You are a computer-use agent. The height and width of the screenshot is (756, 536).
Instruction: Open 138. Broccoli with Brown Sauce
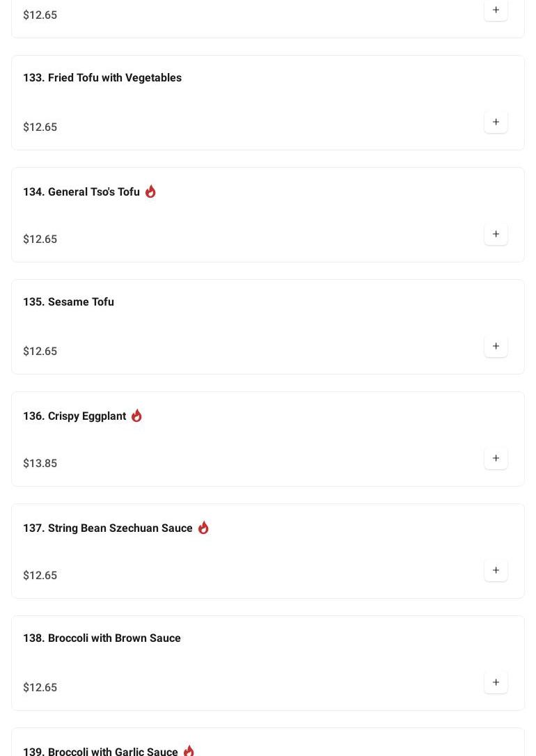coord(102,638)
